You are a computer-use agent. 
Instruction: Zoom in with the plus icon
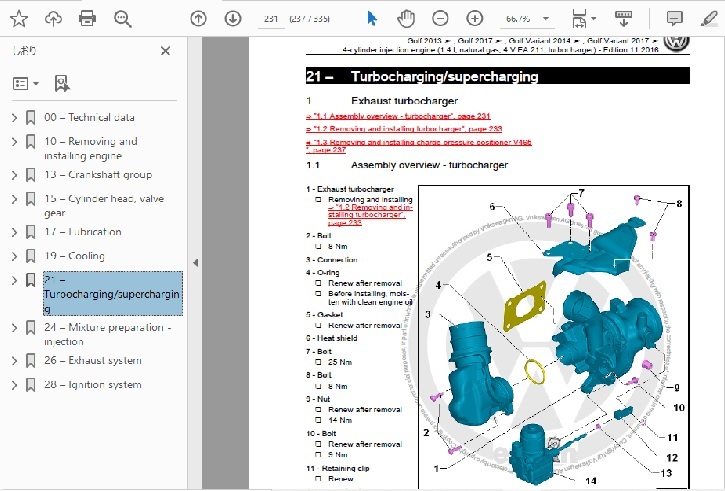coord(474,18)
